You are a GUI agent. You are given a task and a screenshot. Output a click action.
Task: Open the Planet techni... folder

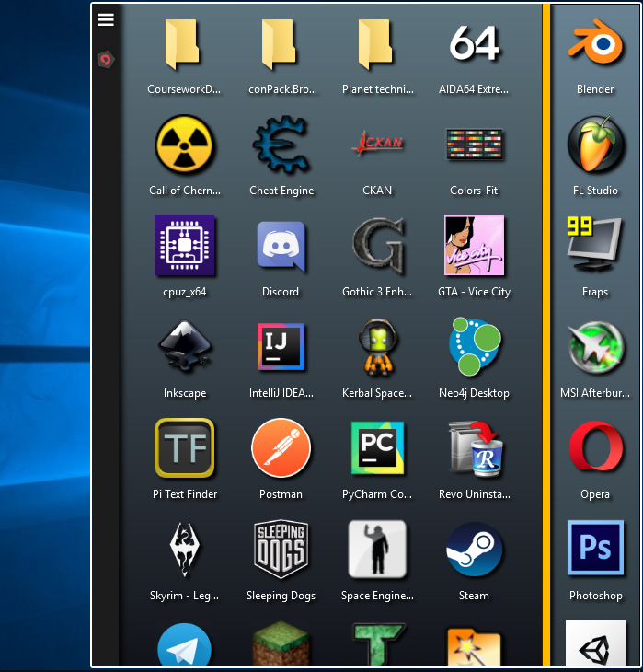pyautogui.click(x=377, y=44)
